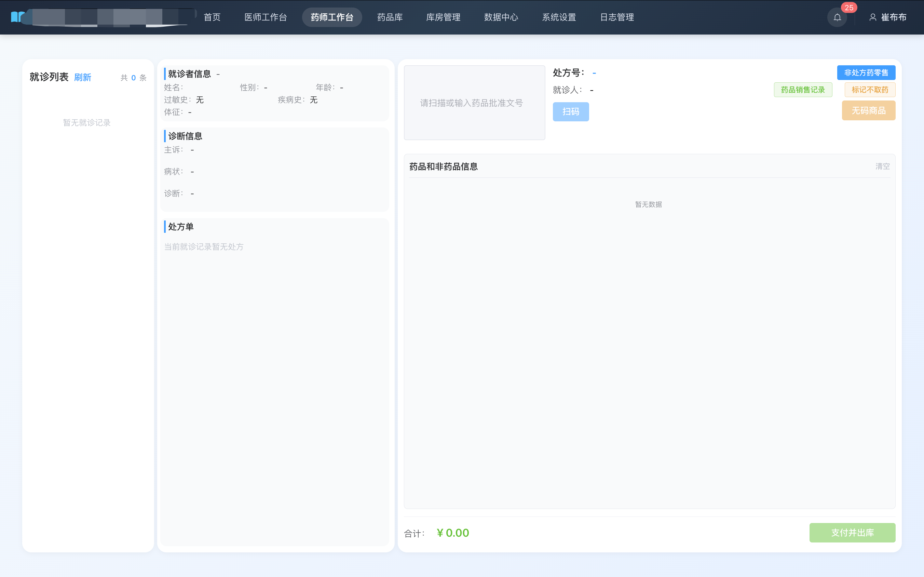The width and height of the screenshot is (924, 577).
Task: Click the 刷新 link in 就诊列表
Action: (82, 78)
